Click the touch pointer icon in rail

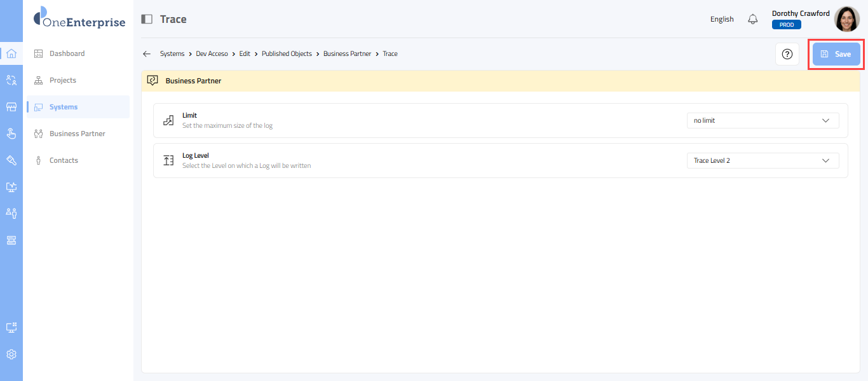coord(11,134)
